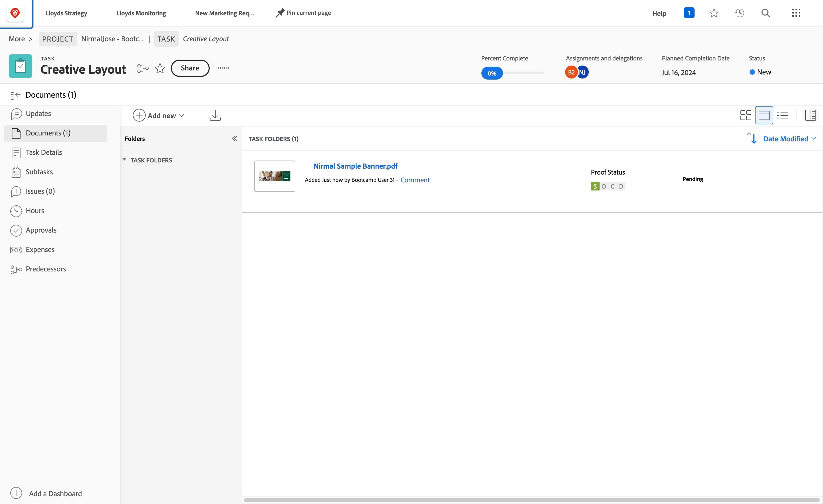
Task: Toggle the summary side panel icon
Action: [810, 115]
